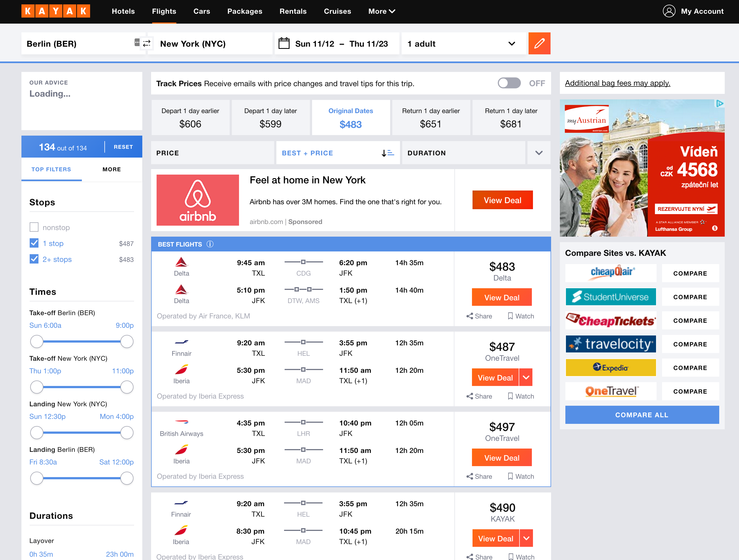Viewport: 739px width, 560px height.
Task: Expand the $487 OneTravel View Deal dropdown
Action: coord(526,377)
